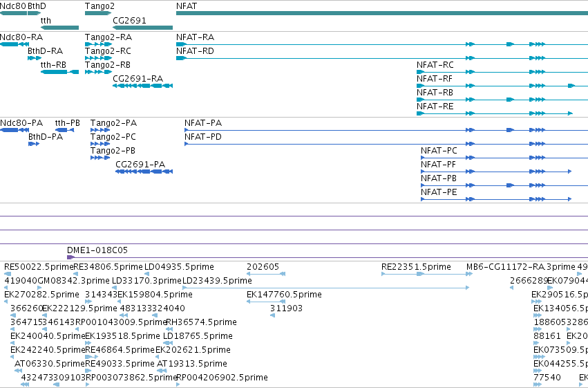Open the Tango2 gene label
The image size is (588, 388).
[99, 6]
